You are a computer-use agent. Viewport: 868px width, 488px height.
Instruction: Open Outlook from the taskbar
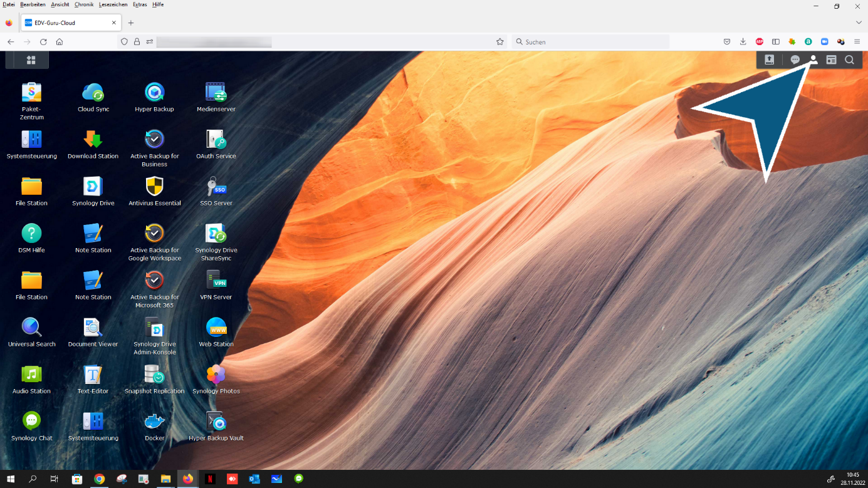[254, 479]
